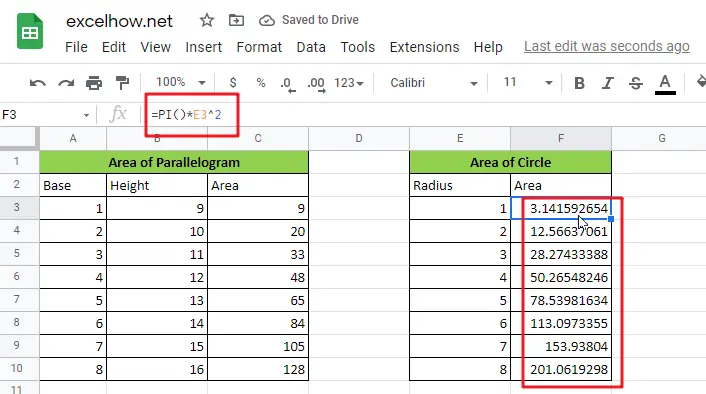
Task: Decrease decimal places
Action: (x=288, y=84)
